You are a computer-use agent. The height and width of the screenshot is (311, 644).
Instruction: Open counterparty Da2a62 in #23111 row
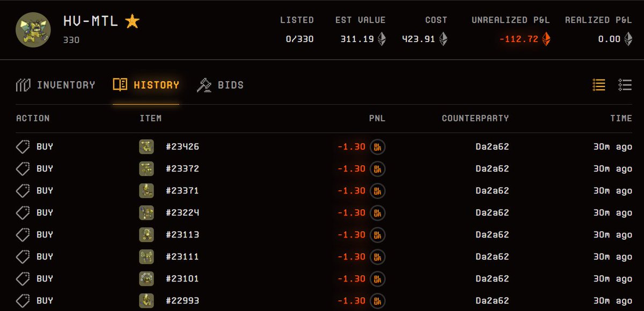tap(492, 257)
